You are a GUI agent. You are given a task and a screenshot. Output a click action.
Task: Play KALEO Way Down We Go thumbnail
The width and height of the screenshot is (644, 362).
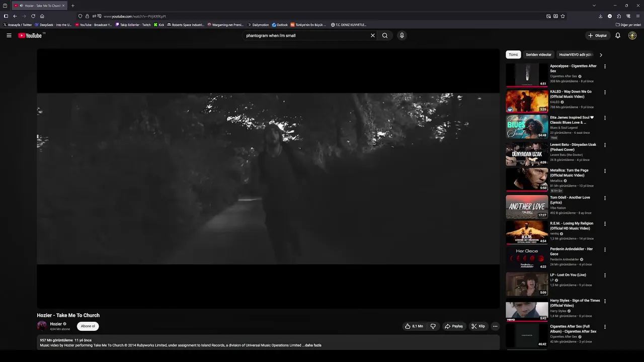(527, 101)
